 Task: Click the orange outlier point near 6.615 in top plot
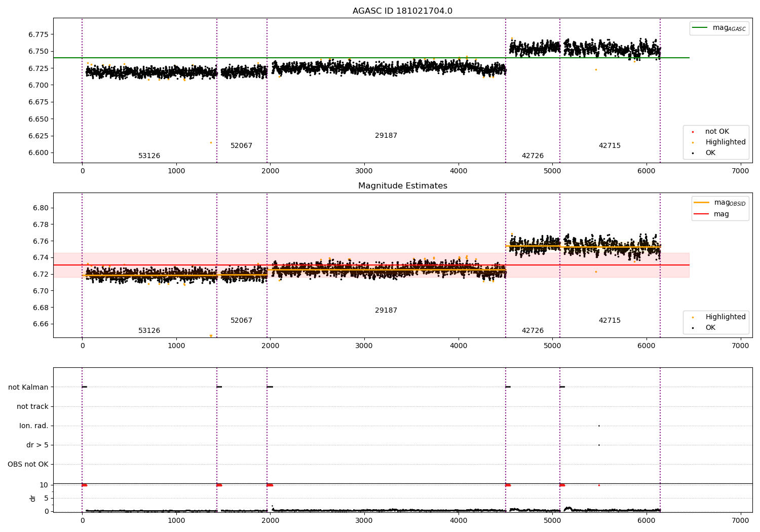point(211,142)
